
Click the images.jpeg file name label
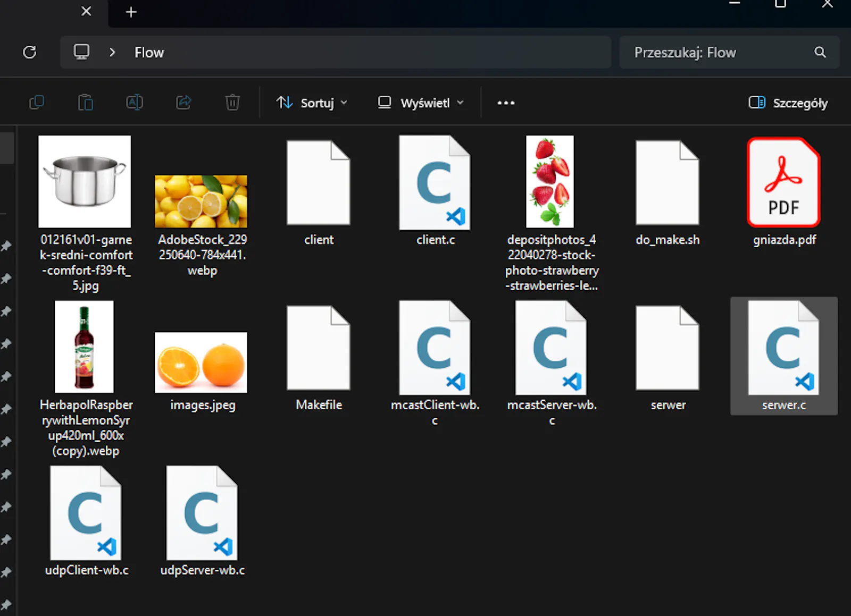(x=203, y=405)
